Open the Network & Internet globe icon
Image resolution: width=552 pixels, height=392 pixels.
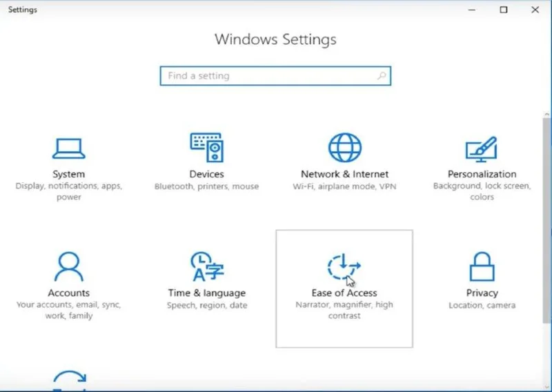pos(344,147)
